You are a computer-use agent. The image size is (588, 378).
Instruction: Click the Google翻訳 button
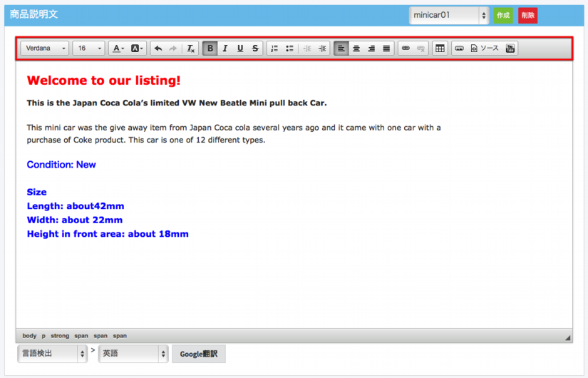(198, 354)
